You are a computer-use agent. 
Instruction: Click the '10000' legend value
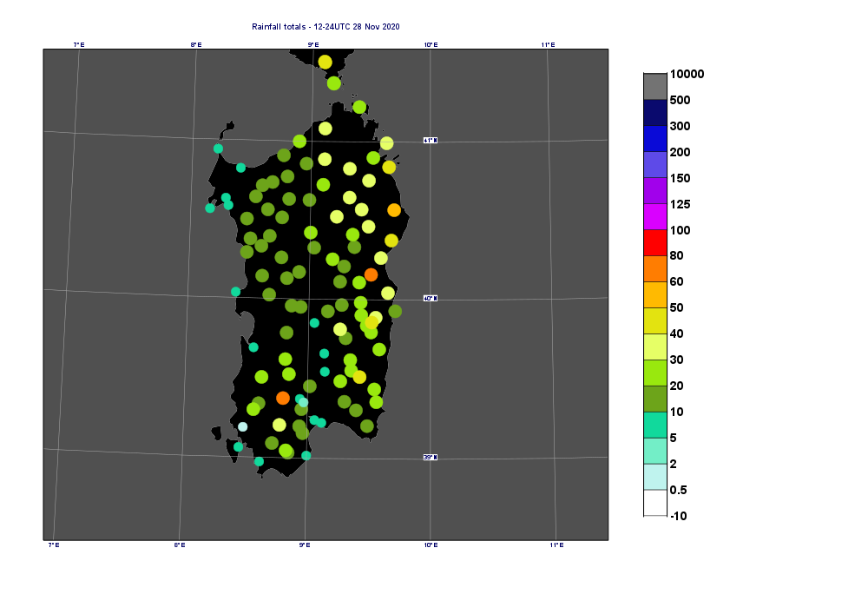tap(687, 74)
